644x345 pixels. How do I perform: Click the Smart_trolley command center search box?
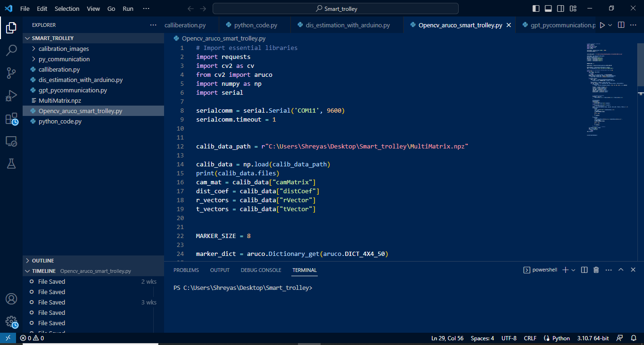click(x=336, y=8)
